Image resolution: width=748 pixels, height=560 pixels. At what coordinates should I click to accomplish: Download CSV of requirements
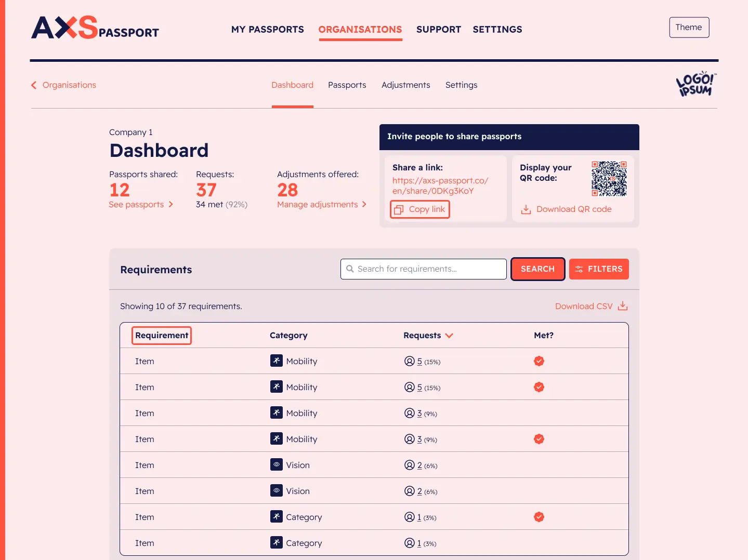pos(592,306)
